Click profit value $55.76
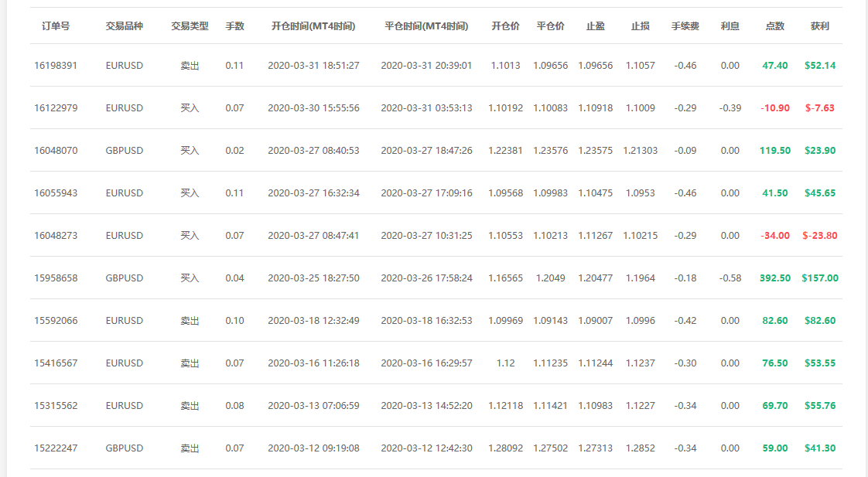Screen dimensions: 868x477 [x=820, y=406]
